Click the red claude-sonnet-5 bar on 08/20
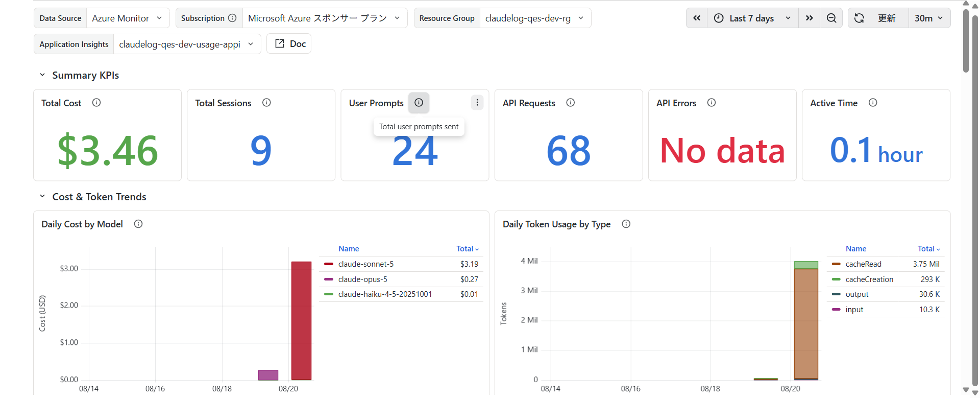 point(301,320)
